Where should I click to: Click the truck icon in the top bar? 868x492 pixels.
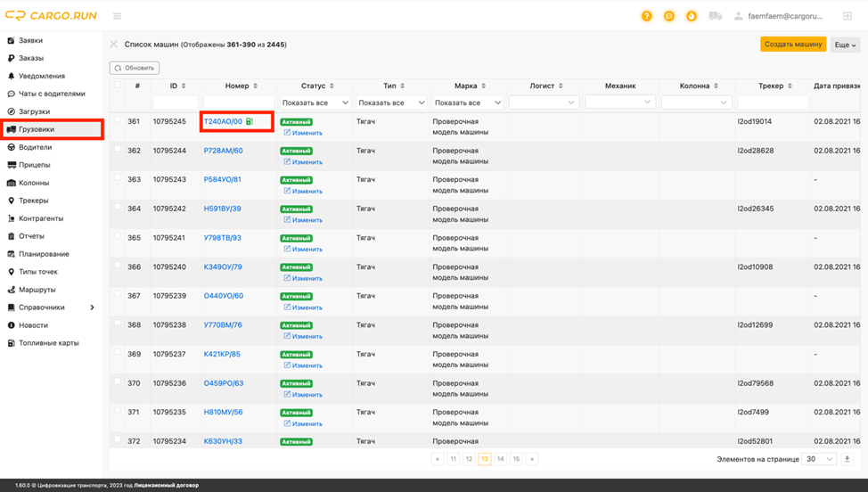click(716, 16)
